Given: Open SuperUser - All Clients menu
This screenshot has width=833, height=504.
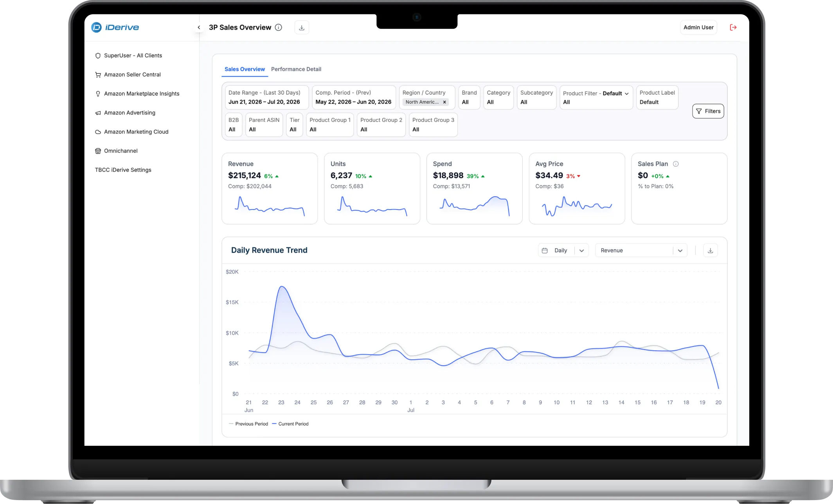Looking at the screenshot, I should 133,56.
